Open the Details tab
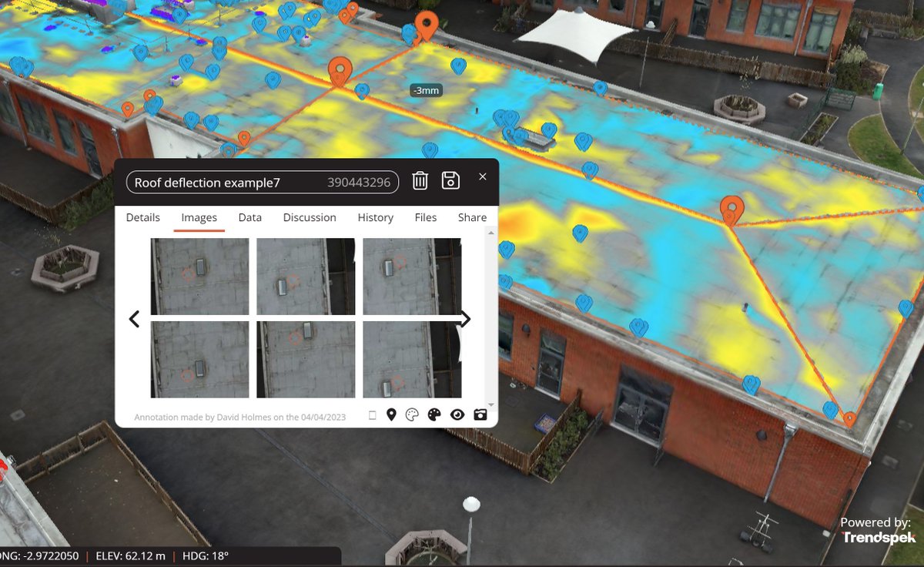Screen dimensions: 924x567 pyautogui.click(x=143, y=217)
